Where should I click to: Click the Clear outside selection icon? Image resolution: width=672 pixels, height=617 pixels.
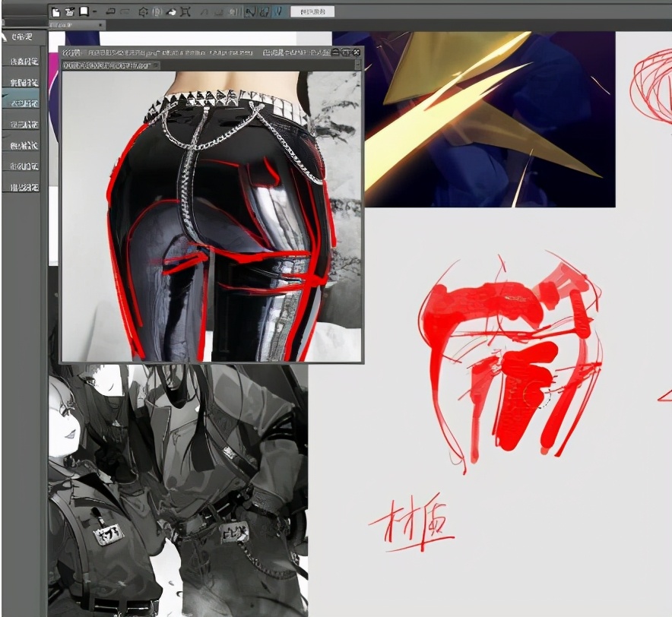tap(157, 12)
